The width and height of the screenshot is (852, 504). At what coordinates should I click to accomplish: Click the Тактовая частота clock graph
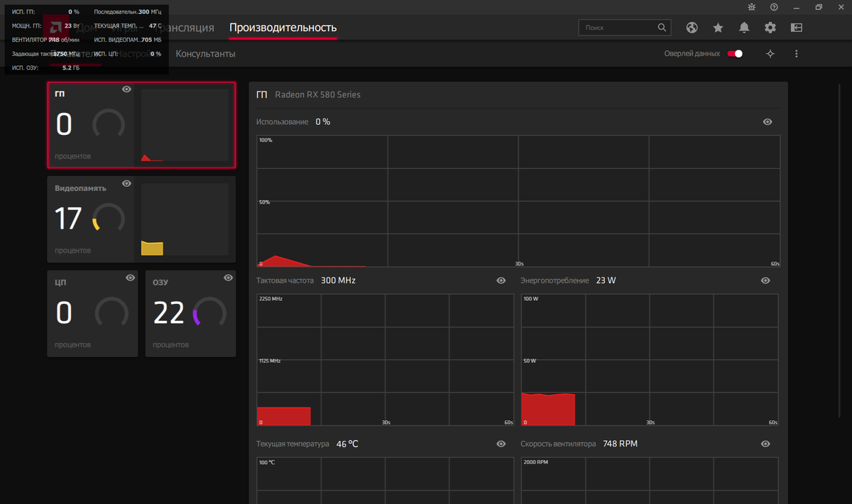tap(385, 360)
